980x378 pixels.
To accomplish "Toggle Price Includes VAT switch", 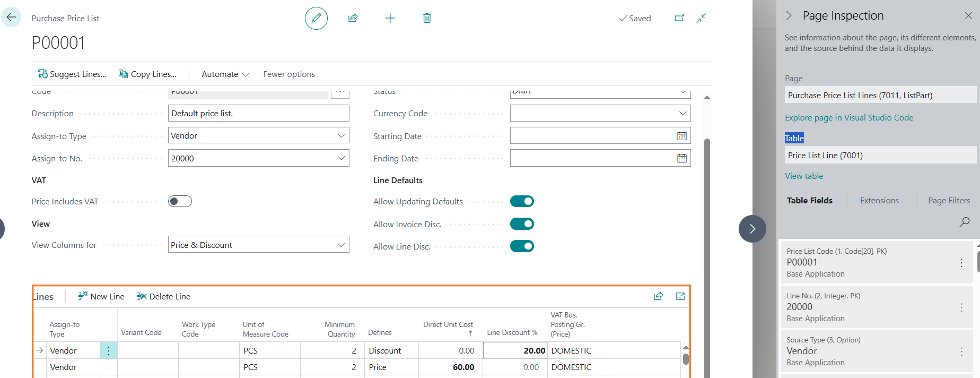I will (180, 201).
